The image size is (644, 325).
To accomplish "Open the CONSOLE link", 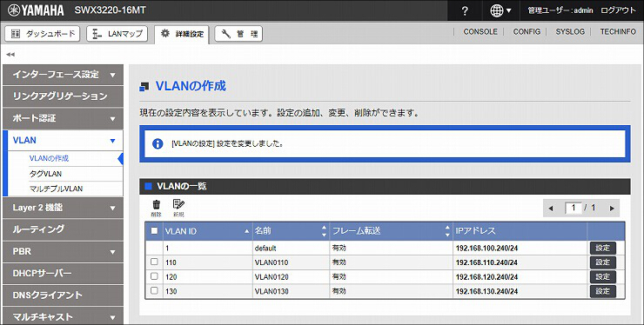I will (x=480, y=31).
